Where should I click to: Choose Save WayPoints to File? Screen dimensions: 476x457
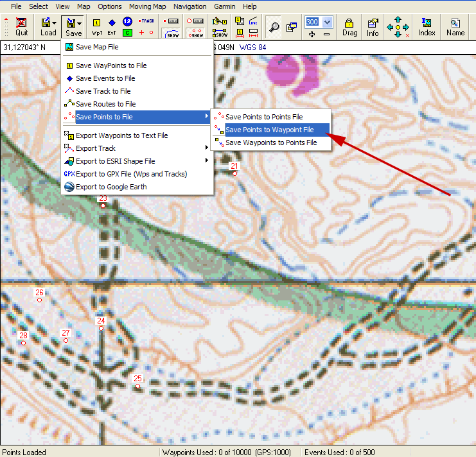[x=137, y=65]
